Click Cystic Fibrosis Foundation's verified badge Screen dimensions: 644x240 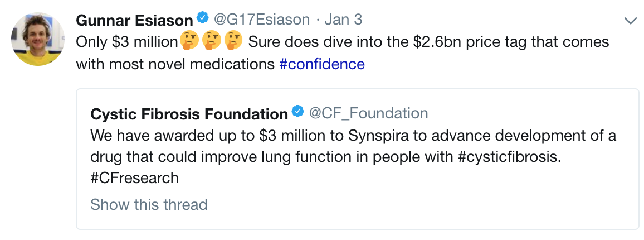coord(298,112)
